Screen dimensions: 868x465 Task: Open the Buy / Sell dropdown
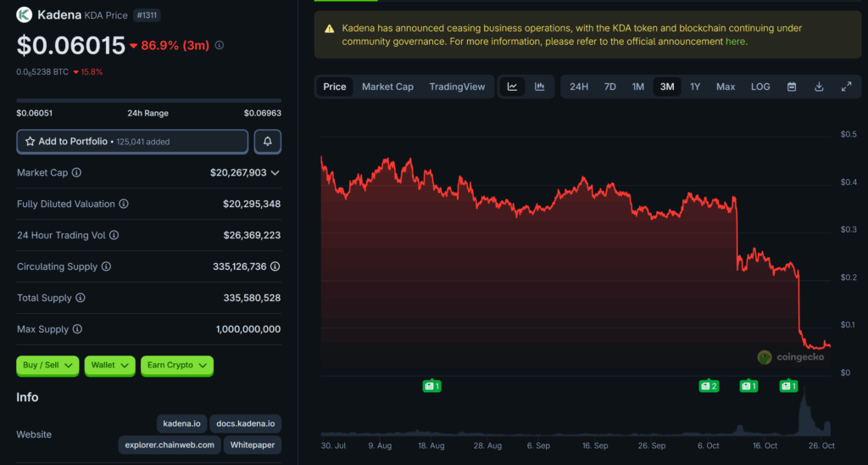[47, 365]
